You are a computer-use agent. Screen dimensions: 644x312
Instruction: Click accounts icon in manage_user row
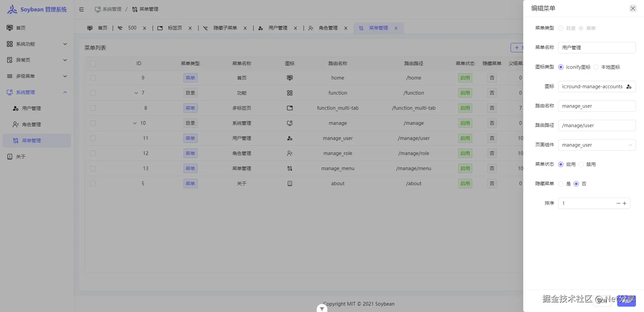(x=290, y=138)
